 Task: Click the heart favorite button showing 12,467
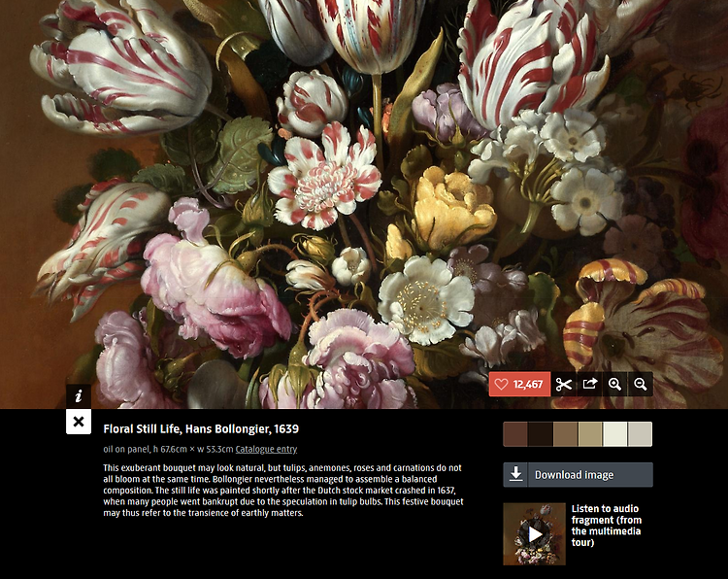[519, 385]
